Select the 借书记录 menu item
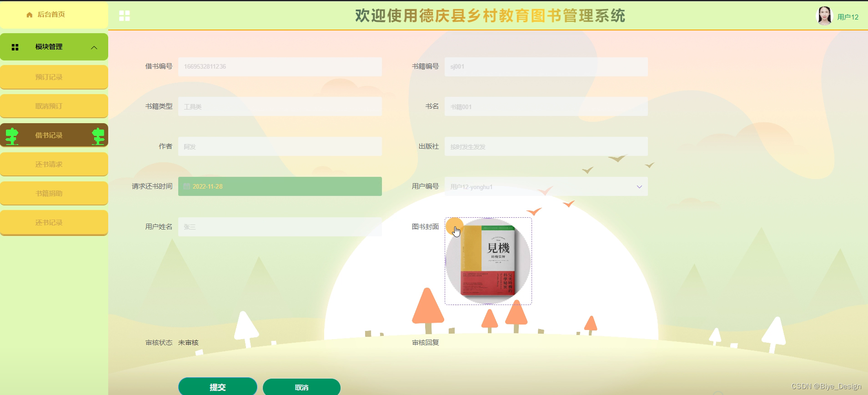This screenshot has width=868, height=395. [x=54, y=135]
